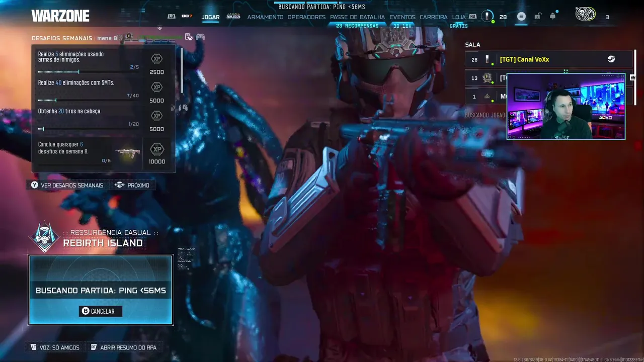Viewport: 644px width, 362px height.
Task: Click the streamer webcam overlay
Action: click(566, 107)
